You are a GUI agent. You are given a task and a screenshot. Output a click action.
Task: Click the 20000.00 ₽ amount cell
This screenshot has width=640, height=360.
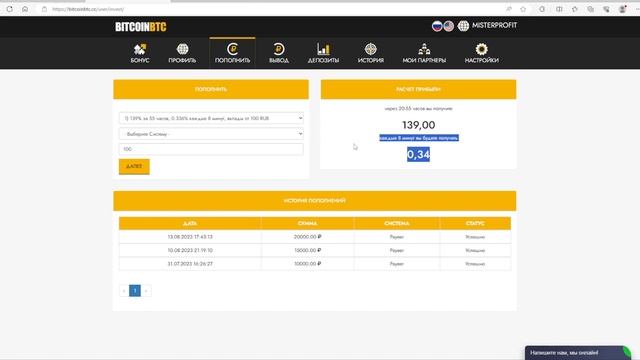pyautogui.click(x=307, y=237)
